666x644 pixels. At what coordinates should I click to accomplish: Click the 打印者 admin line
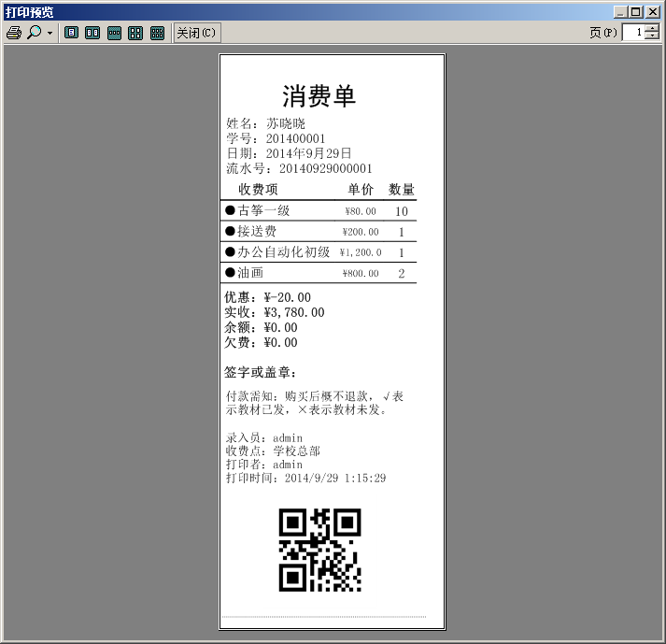coord(264,465)
